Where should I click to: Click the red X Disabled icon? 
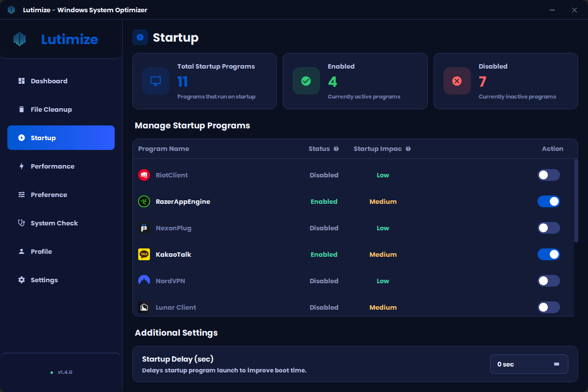457,81
